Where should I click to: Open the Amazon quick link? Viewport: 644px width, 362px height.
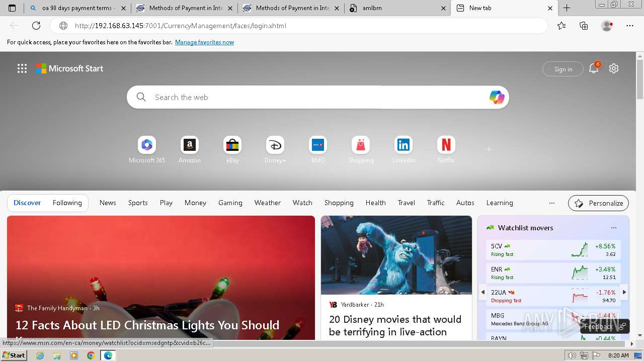point(190,150)
